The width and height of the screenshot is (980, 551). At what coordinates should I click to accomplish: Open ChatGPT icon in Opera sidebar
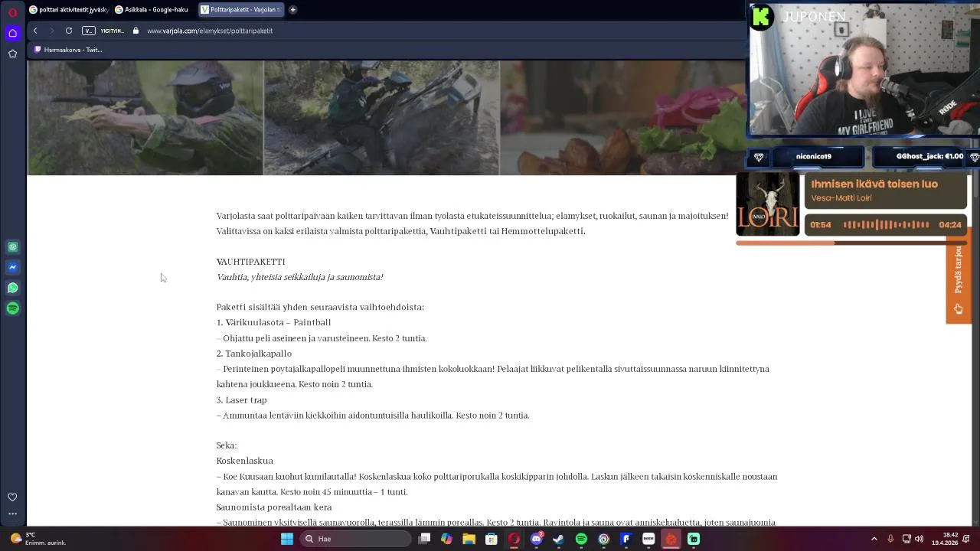pyautogui.click(x=12, y=247)
